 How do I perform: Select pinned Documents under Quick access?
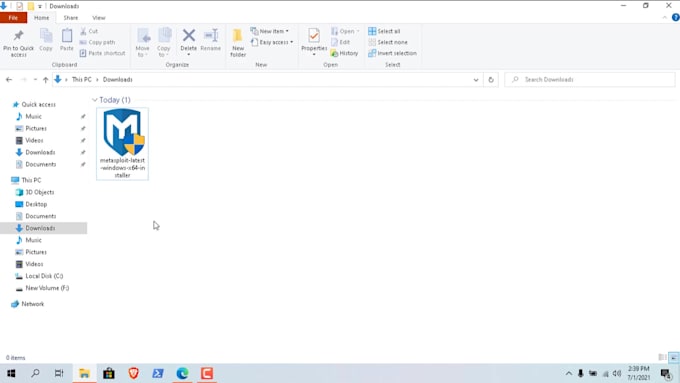(40, 164)
